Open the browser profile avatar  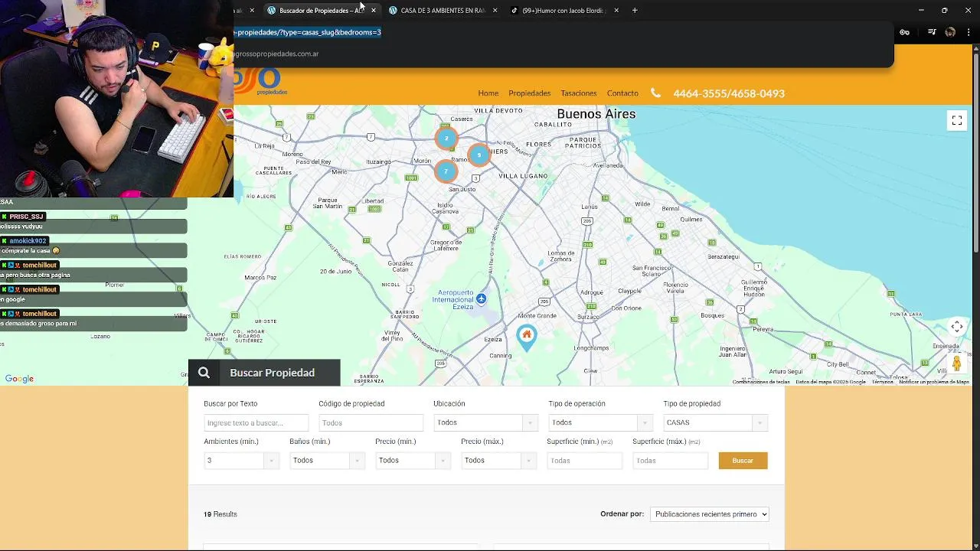[x=950, y=32]
